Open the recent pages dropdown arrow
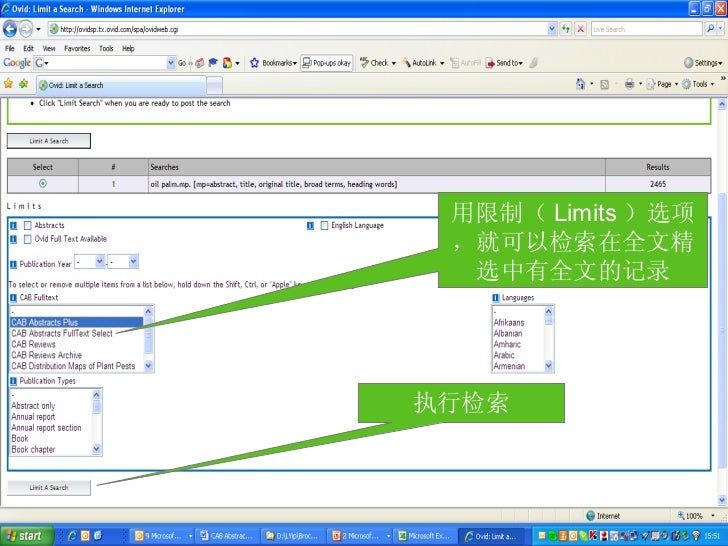The image size is (728, 546). point(38,29)
